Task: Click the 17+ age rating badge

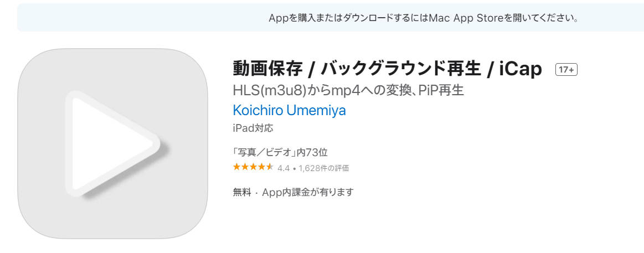Action: pyautogui.click(x=566, y=70)
